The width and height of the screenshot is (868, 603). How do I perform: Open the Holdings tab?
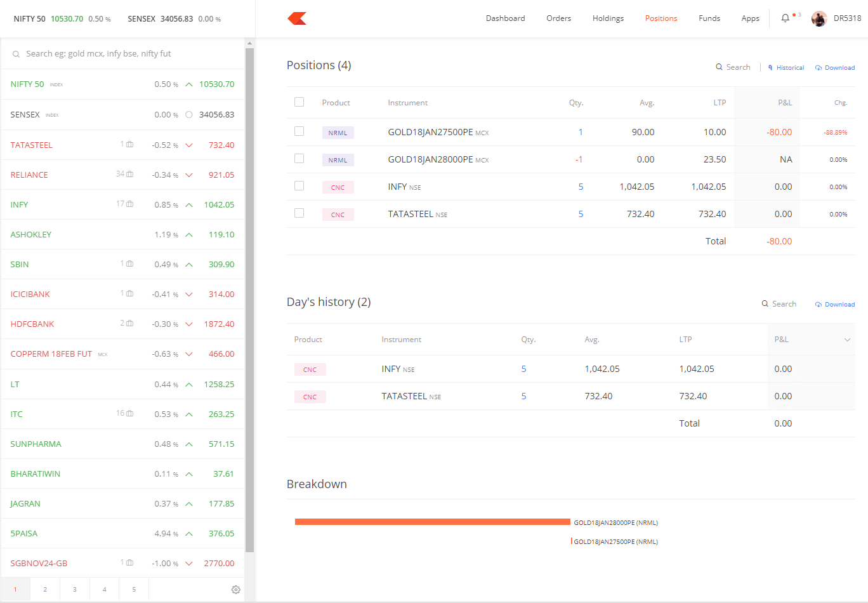tap(608, 18)
